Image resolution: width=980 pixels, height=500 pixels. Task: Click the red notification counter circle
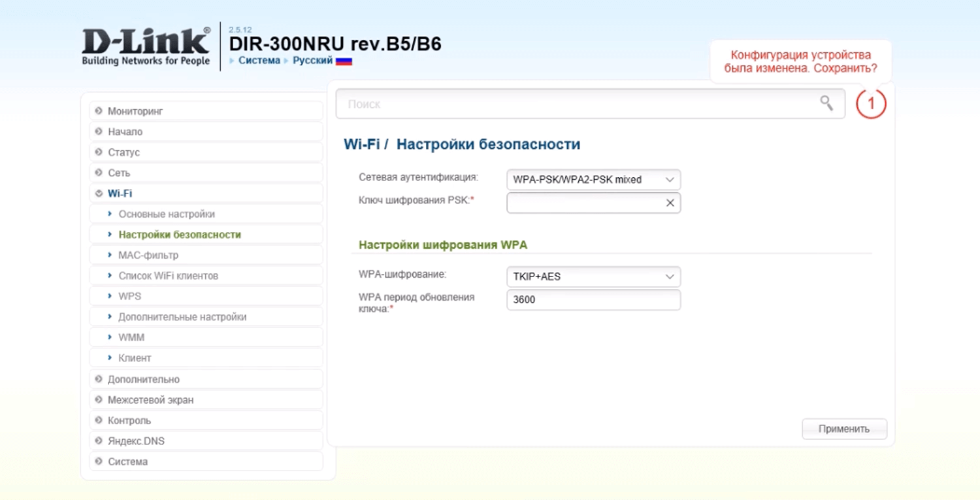tap(871, 104)
